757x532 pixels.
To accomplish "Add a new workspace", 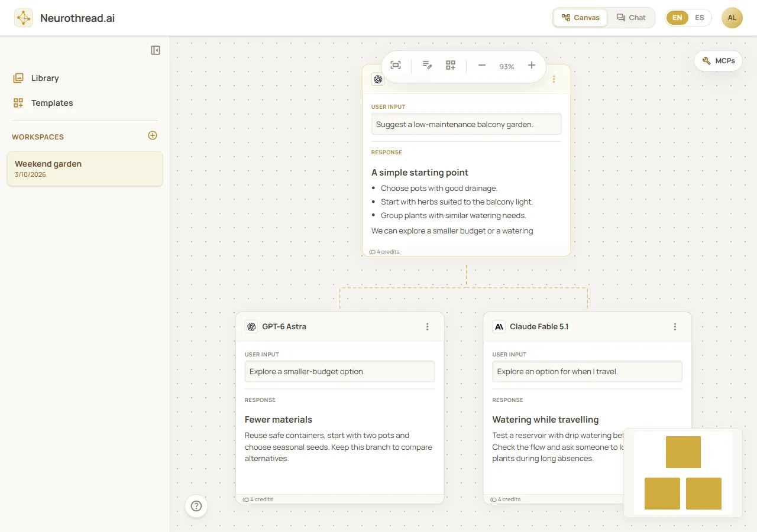I will coord(153,135).
